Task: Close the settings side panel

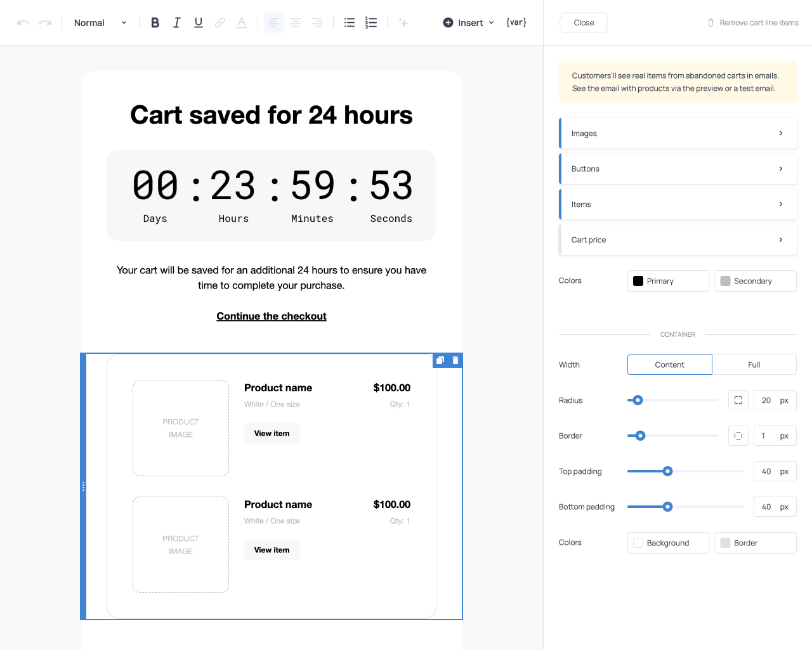Action: [584, 23]
